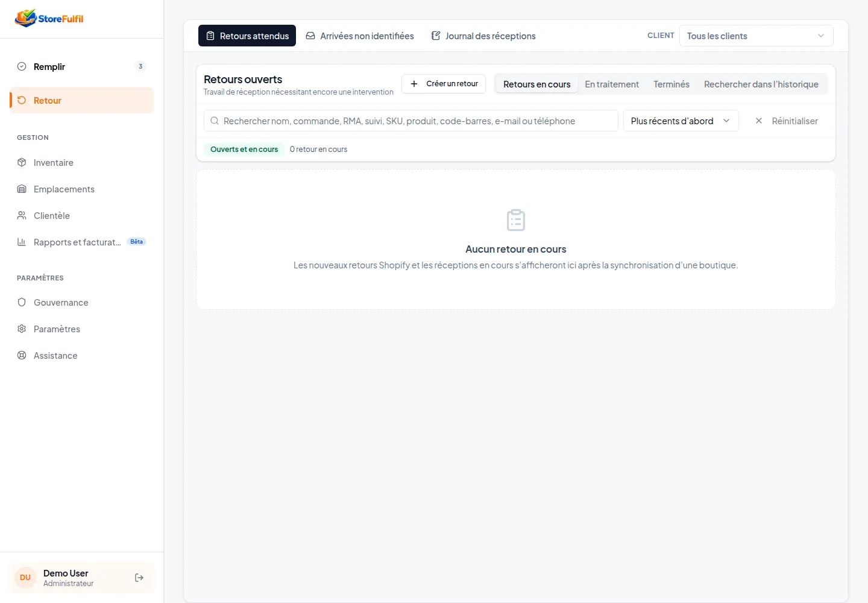The height and width of the screenshot is (603, 868).
Task: Open Clientèle in the sidebar
Action: (x=82, y=215)
